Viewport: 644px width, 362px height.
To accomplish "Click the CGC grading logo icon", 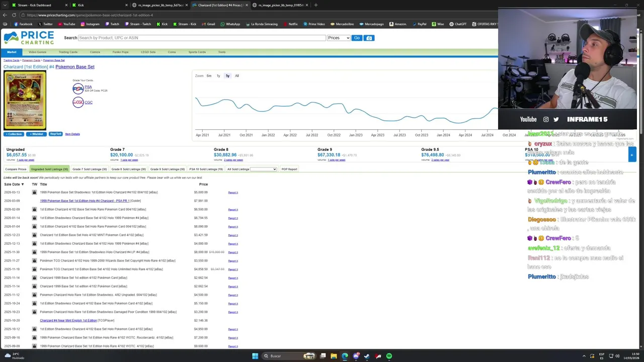I will (78, 102).
